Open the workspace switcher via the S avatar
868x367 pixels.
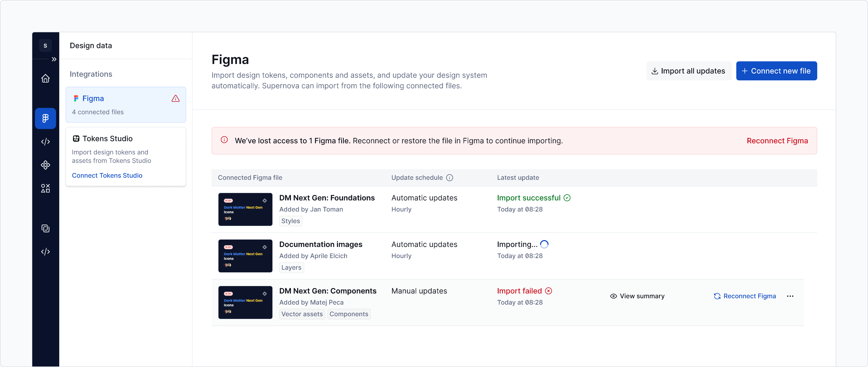click(45, 45)
